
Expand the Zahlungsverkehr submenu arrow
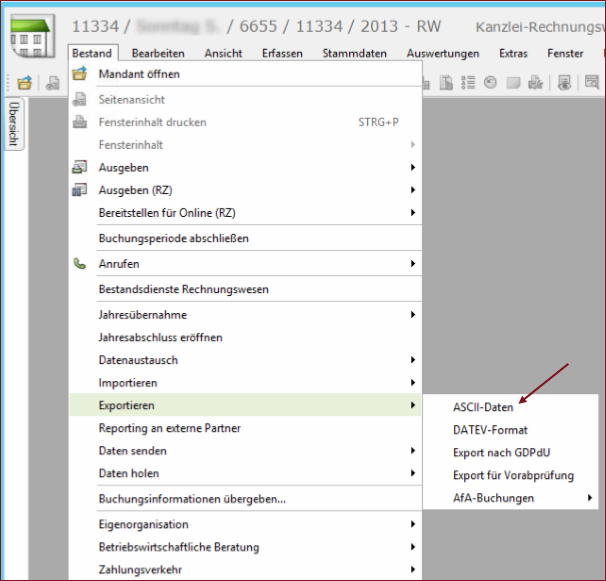pos(412,570)
